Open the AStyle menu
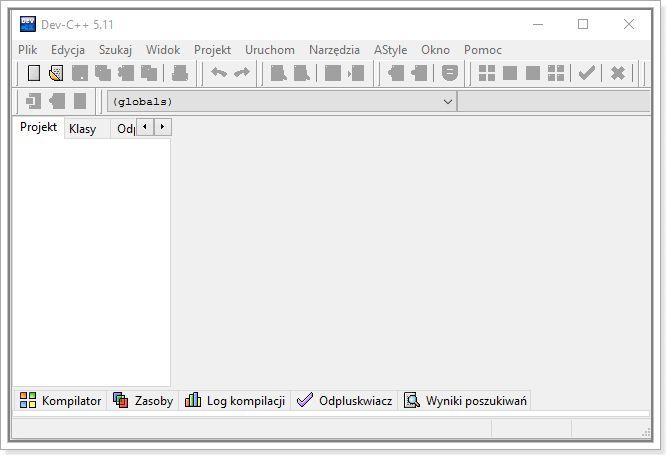The height and width of the screenshot is (455, 666). click(x=390, y=50)
